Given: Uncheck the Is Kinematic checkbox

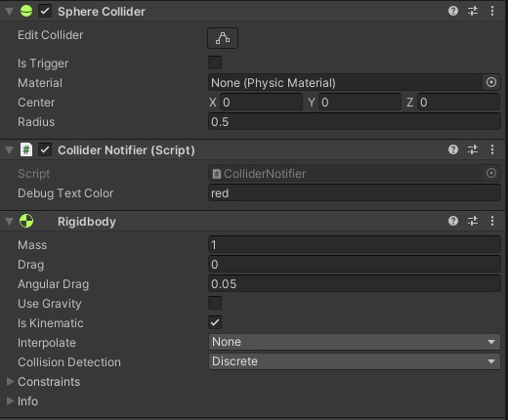Looking at the screenshot, I should pyautogui.click(x=215, y=322).
